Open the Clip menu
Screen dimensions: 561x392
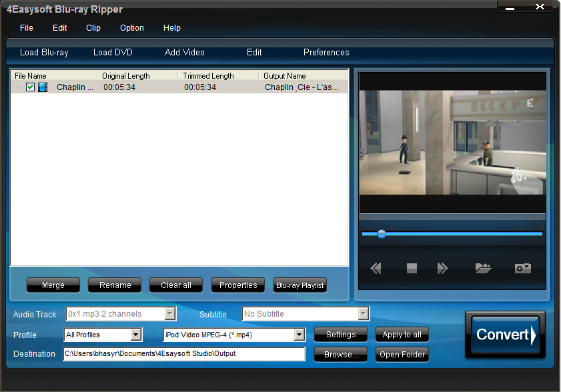coord(93,28)
